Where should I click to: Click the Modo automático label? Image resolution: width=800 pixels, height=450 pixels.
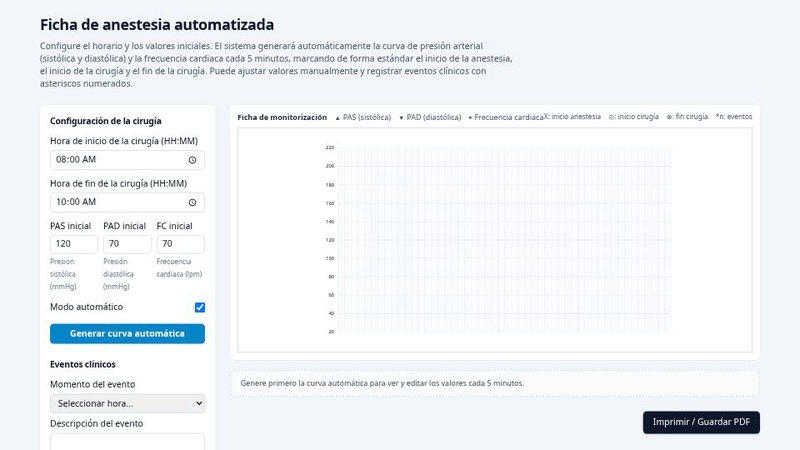coord(86,307)
